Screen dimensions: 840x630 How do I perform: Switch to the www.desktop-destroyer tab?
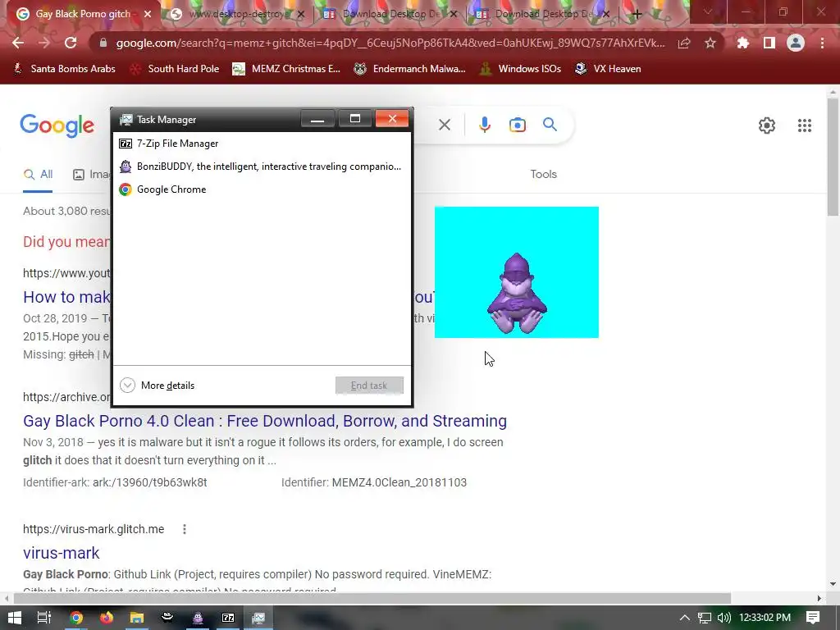click(x=238, y=14)
